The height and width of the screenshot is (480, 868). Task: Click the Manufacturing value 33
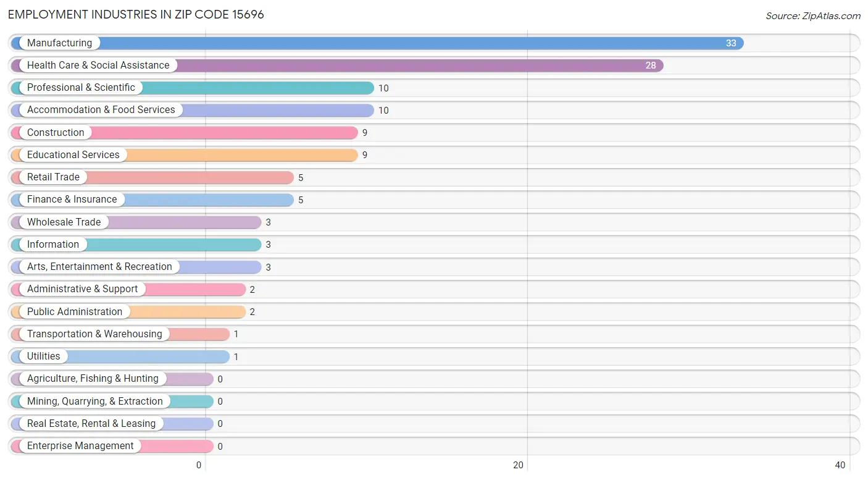(x=731, y=43)
